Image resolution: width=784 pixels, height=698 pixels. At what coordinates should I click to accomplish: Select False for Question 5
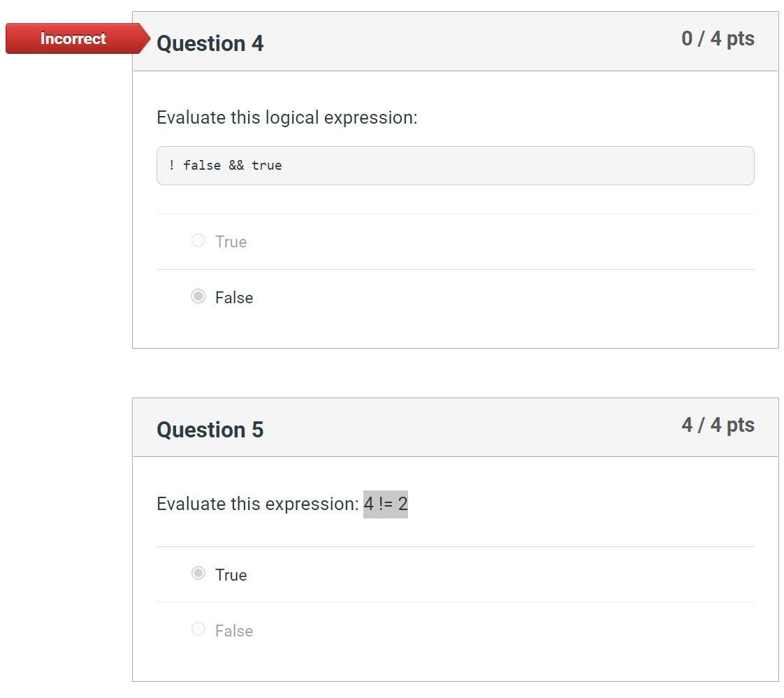click(198, 630)
